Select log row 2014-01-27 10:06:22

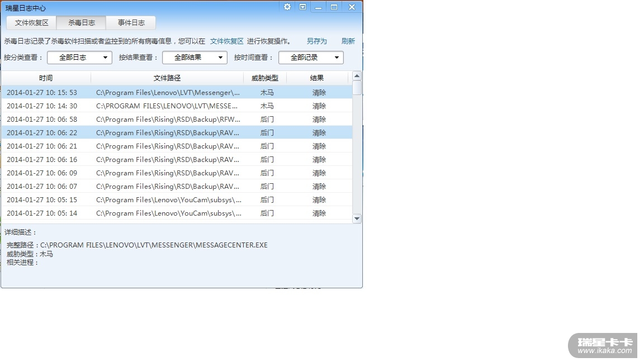(177, 132)
